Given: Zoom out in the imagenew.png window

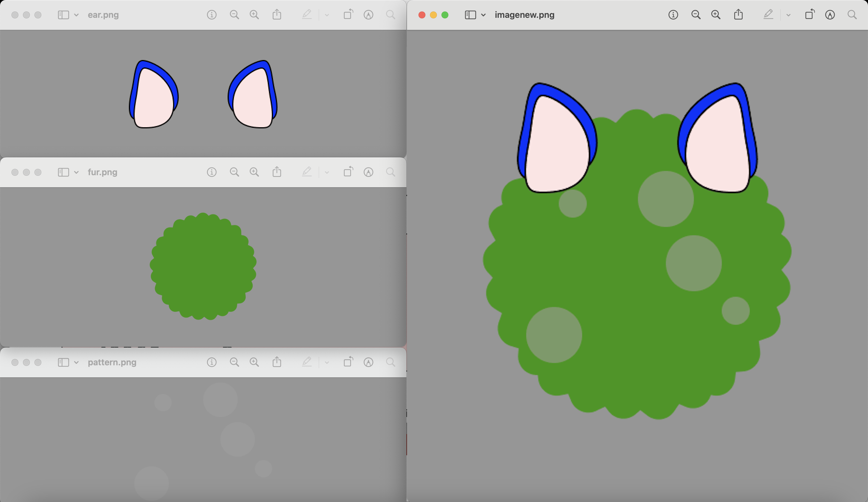Looking at the screenshot, I should [x=696, y=15].
